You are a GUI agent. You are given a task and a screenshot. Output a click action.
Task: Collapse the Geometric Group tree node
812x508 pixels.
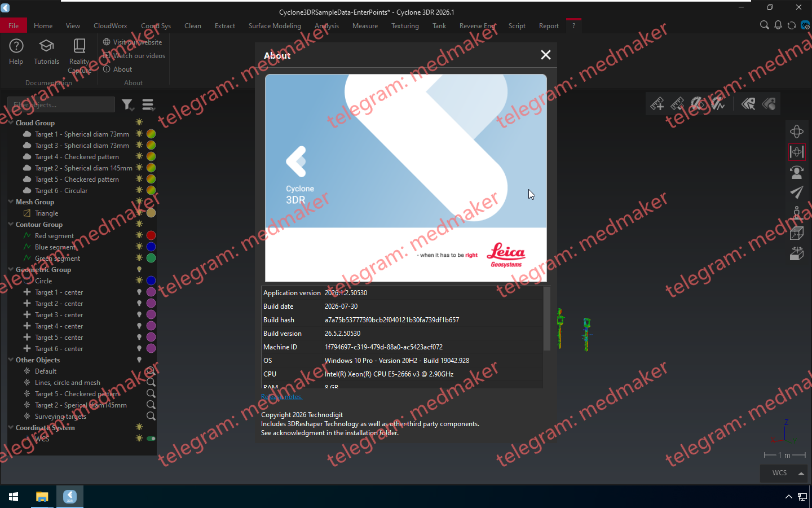pyautogui.click(x=11, y=269)
